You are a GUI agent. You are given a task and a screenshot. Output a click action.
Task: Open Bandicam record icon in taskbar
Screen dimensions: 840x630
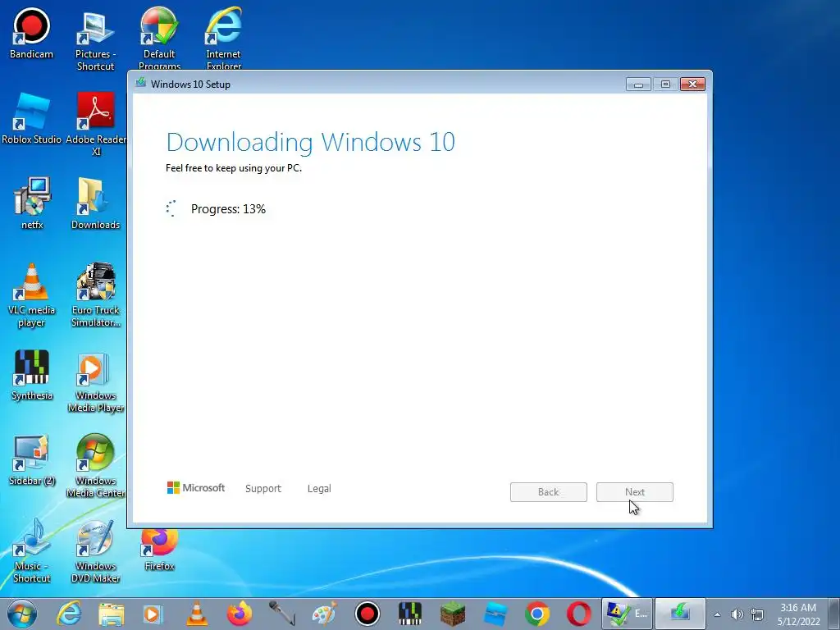[x=367, y=614]
